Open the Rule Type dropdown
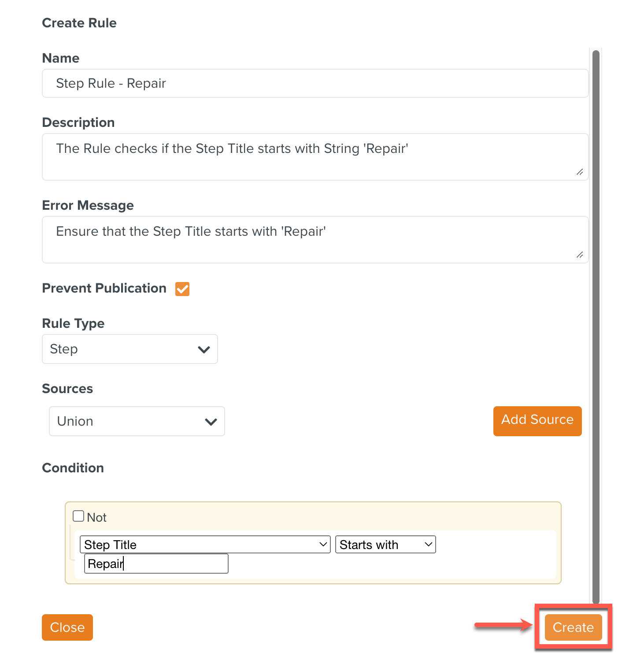The width and height of the screenshot is (644, 653). tap(130, 349)
